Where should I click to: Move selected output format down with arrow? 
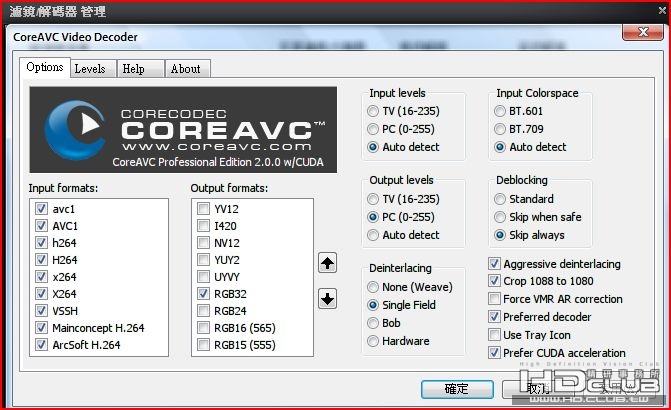[327, 299]
